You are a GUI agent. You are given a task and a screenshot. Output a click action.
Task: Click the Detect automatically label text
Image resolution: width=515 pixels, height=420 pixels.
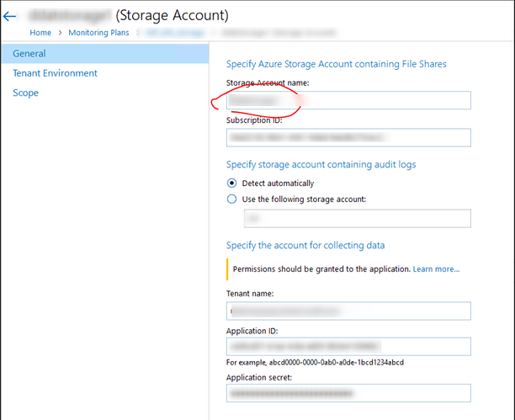278,183
